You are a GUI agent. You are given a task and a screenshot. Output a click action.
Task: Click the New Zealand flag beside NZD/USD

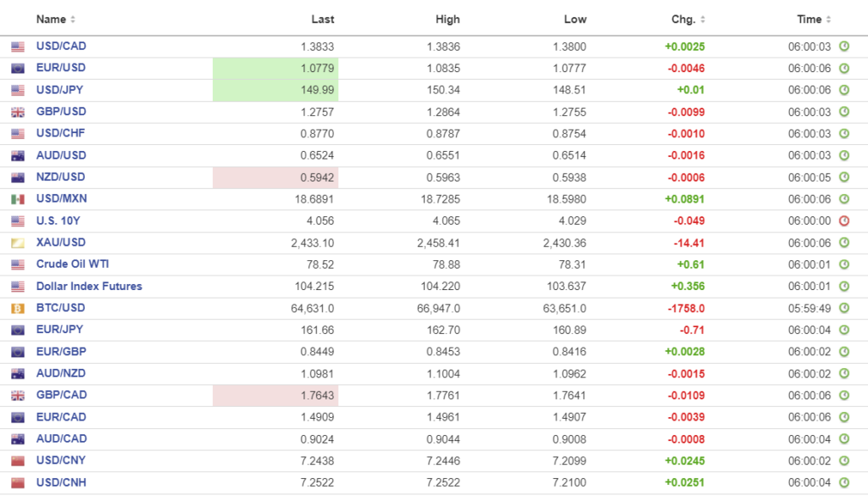(18, 177)
